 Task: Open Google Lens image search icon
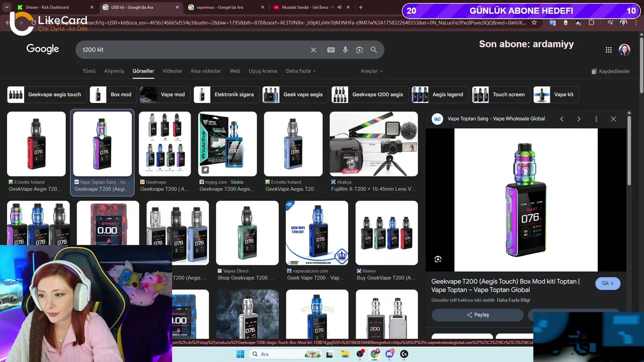click(x=359, y=50)
